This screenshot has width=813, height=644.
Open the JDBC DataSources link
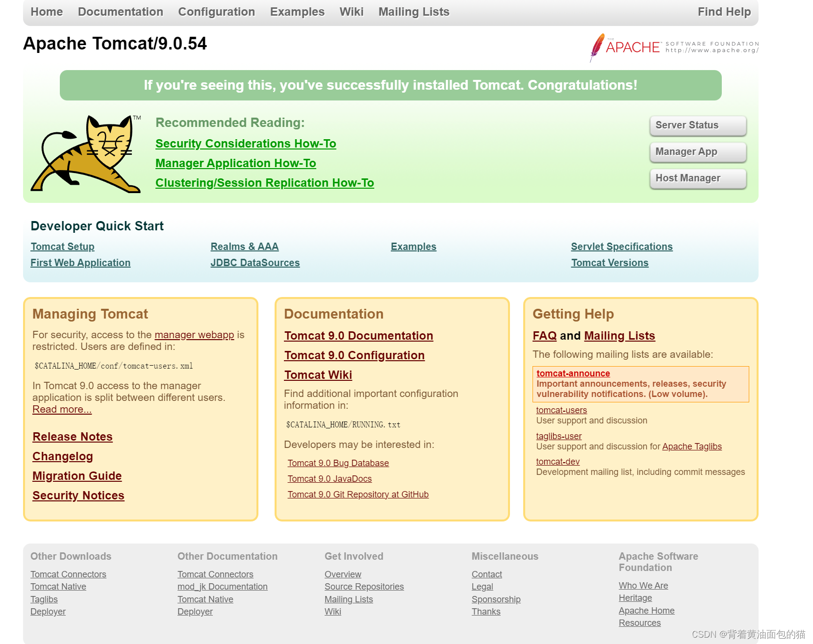pyautogui.click(x=255, y=263)
